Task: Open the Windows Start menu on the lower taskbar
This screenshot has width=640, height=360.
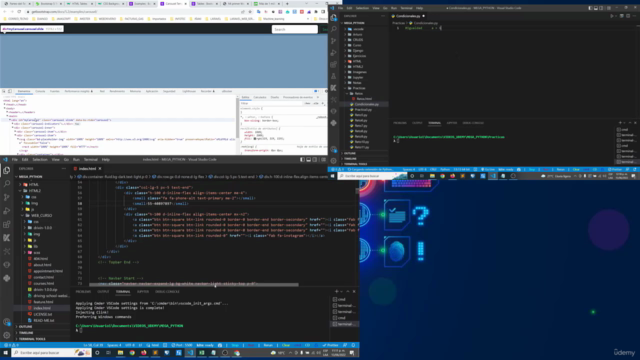Action: click(5, 353)
